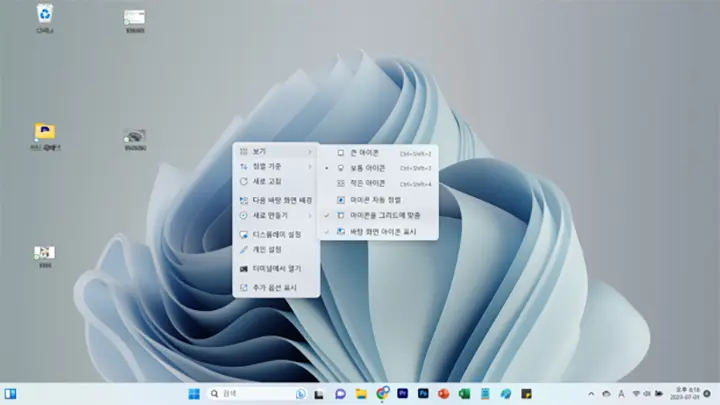Click the battery tray icon
This screenshot has height=405, width=720.
pyautogui.click(x=658, y=394)
